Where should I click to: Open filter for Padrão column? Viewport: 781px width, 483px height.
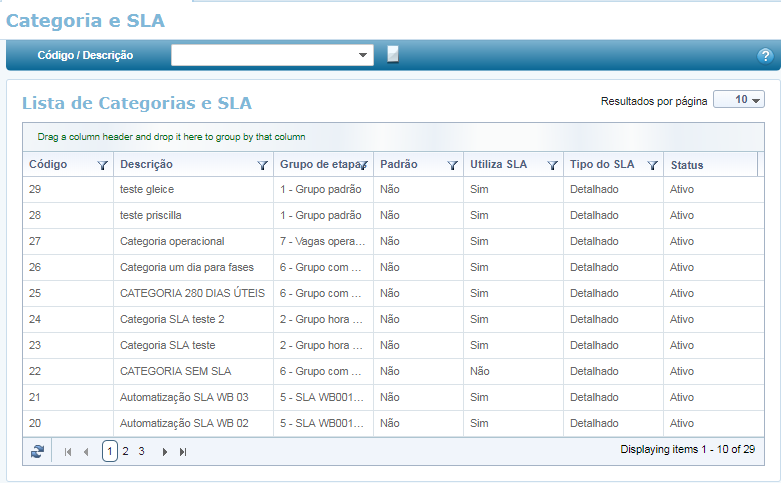pyautogui.click(x=452, y=165)
